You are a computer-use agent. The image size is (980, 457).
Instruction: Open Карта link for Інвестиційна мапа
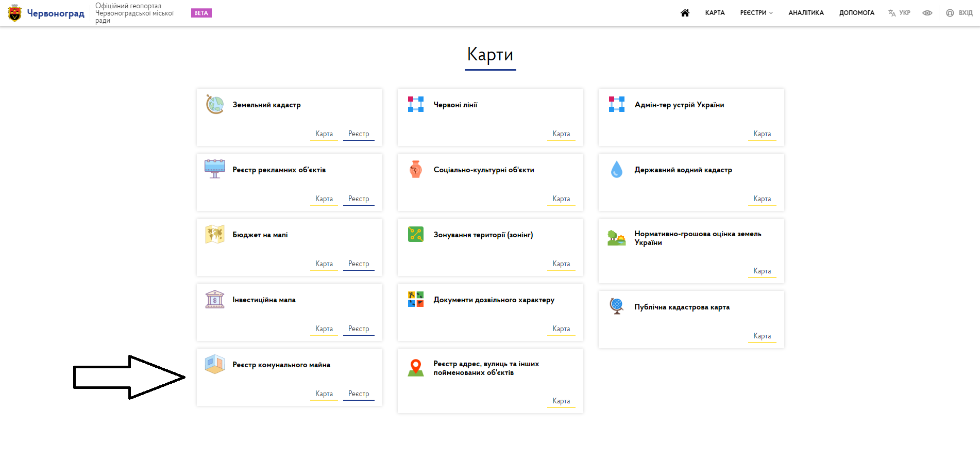[324, 329]
